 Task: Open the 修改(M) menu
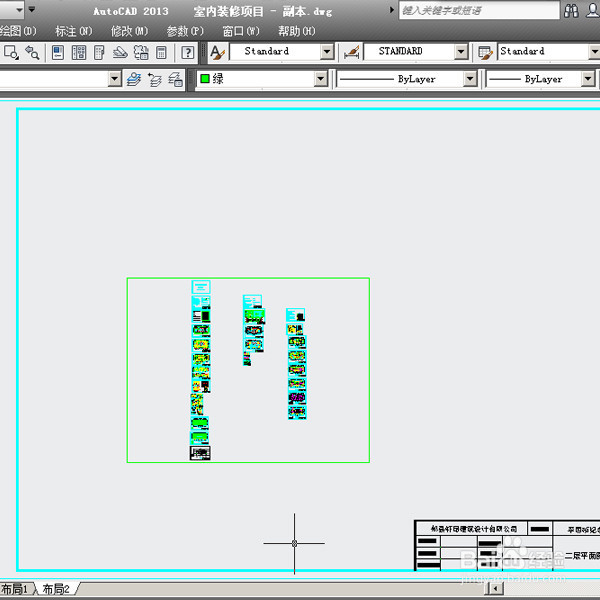pyautogui.click(x=129, y=31)
